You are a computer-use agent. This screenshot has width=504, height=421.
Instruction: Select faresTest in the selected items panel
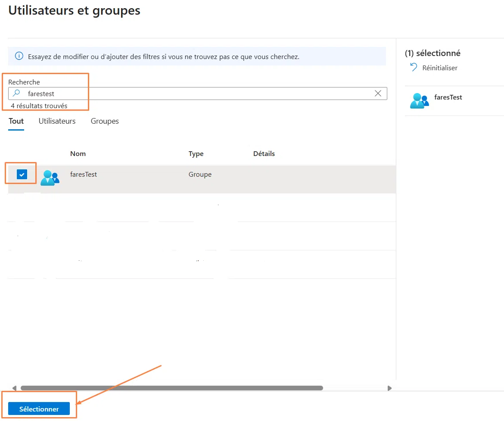(x=448, y=97)
